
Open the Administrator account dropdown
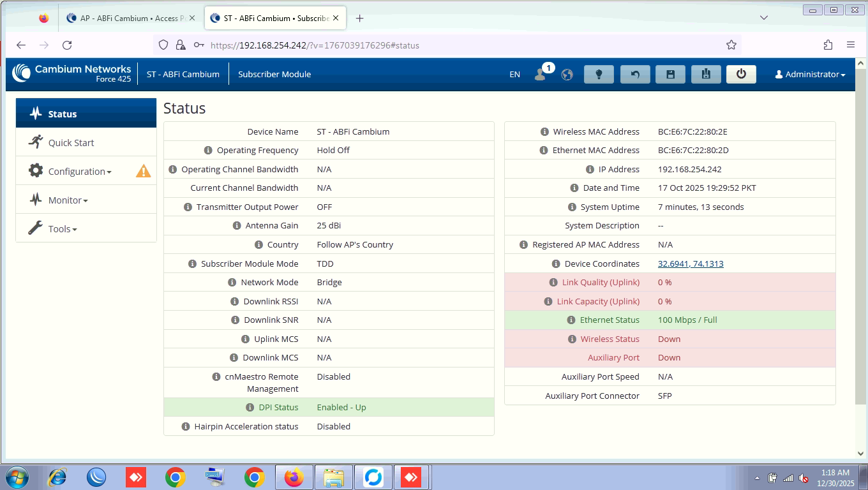coord(810,75)
